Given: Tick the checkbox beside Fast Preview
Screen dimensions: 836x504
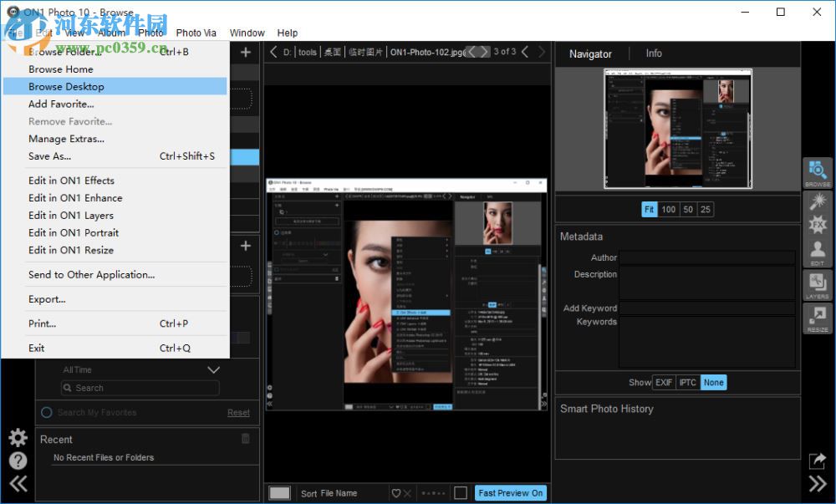Looking at the screenshot, I should pyautogui.click(x=461, y=492).
